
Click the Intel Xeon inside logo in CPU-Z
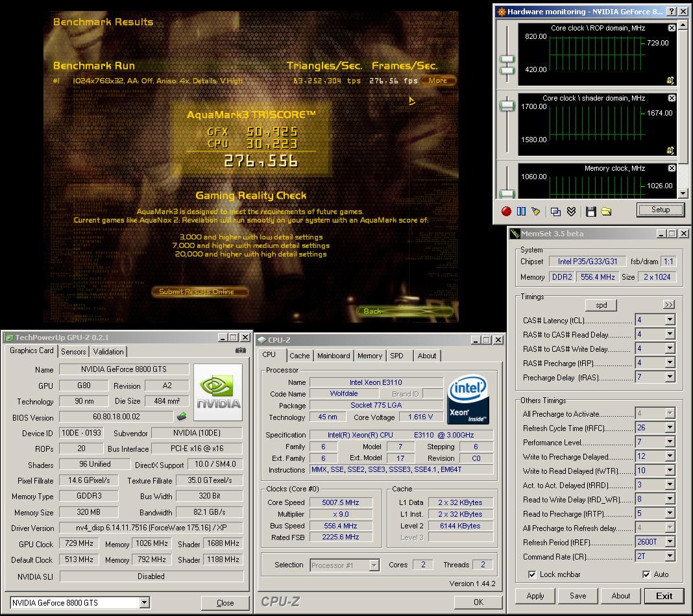coord(468,399)
